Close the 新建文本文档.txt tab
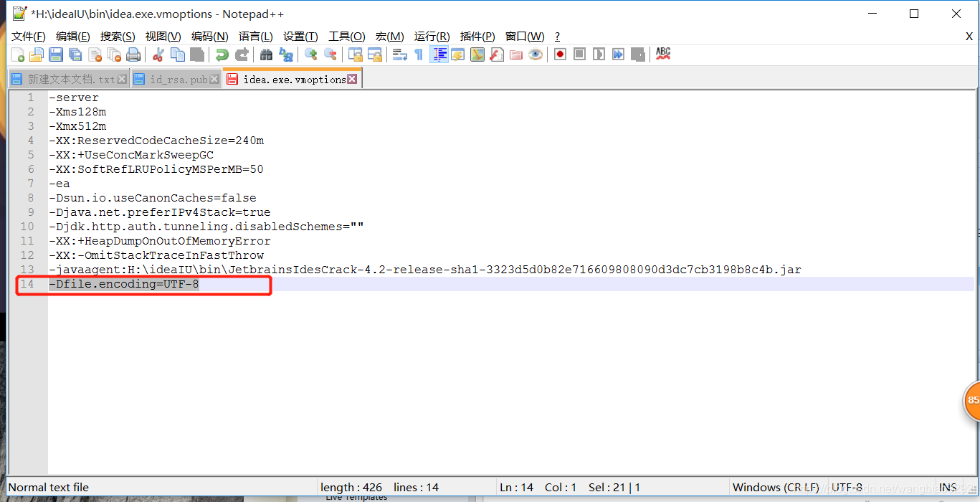 coord(122,80)
